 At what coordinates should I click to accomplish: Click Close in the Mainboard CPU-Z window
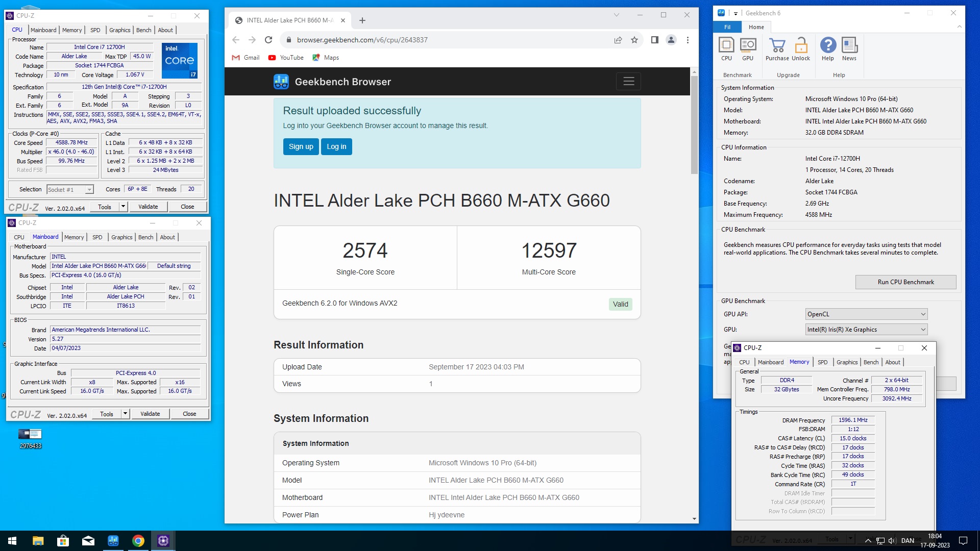click(189, 414)
